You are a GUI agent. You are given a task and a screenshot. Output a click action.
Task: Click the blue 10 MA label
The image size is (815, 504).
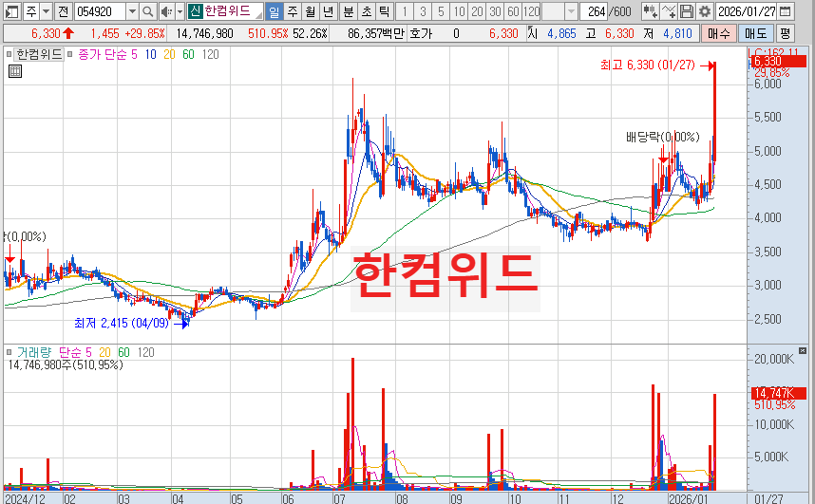pyautogui.click(x=151, y=54)
